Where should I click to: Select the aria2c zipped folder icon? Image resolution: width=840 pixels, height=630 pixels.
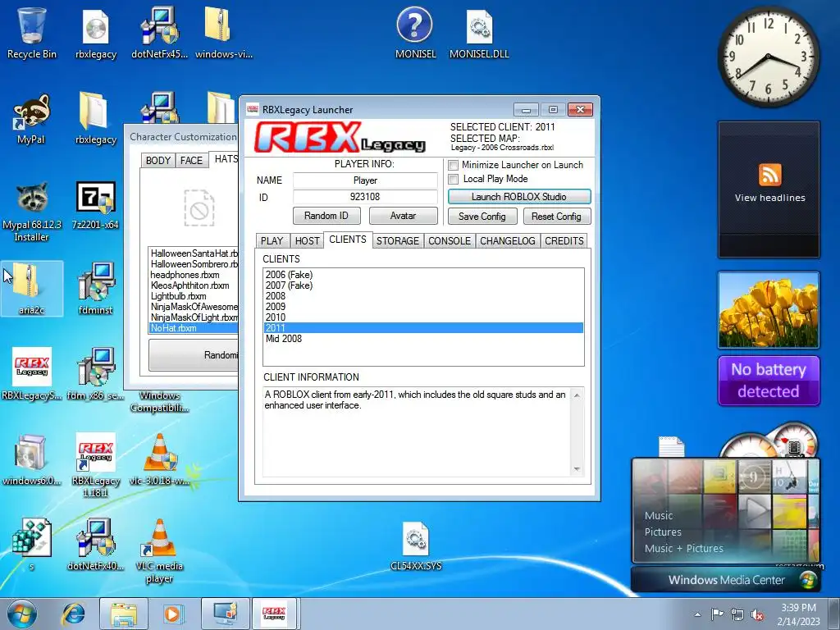click(32, 290)
